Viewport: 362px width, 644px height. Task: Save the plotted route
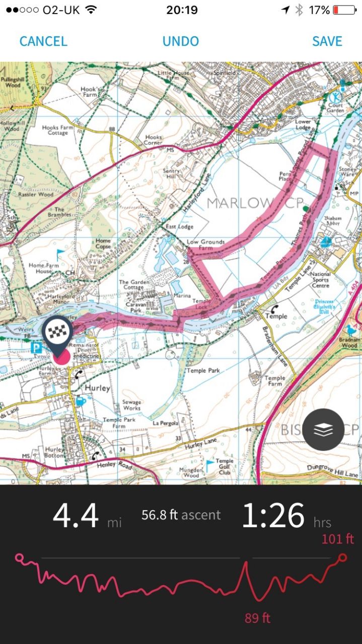[x=327, y=41]
